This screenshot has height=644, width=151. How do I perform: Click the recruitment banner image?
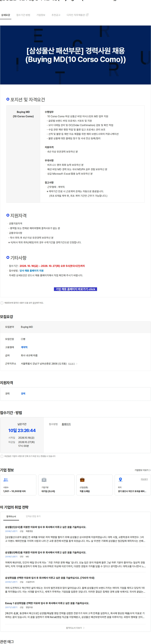75,55
